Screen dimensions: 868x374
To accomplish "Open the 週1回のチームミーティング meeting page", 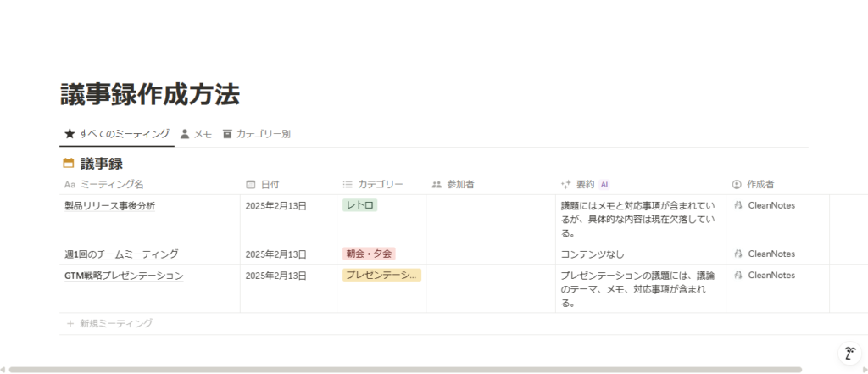I will click(121, 254).
